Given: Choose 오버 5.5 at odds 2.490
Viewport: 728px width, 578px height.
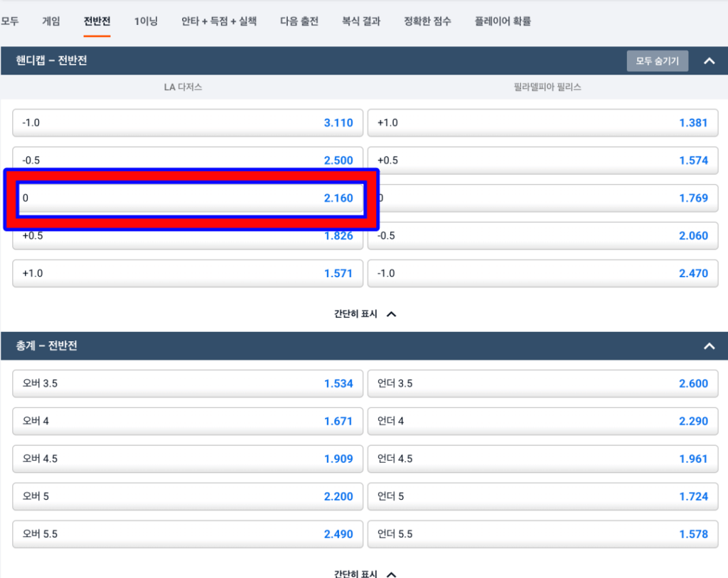Looking at the screenshot, I should point(188,534).
